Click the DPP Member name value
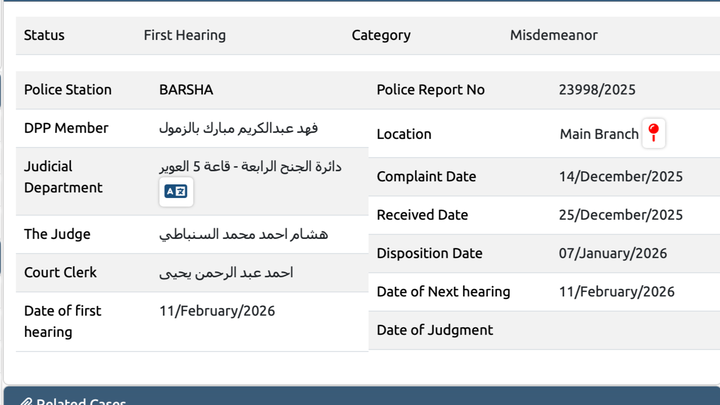 tap(238, 128)
